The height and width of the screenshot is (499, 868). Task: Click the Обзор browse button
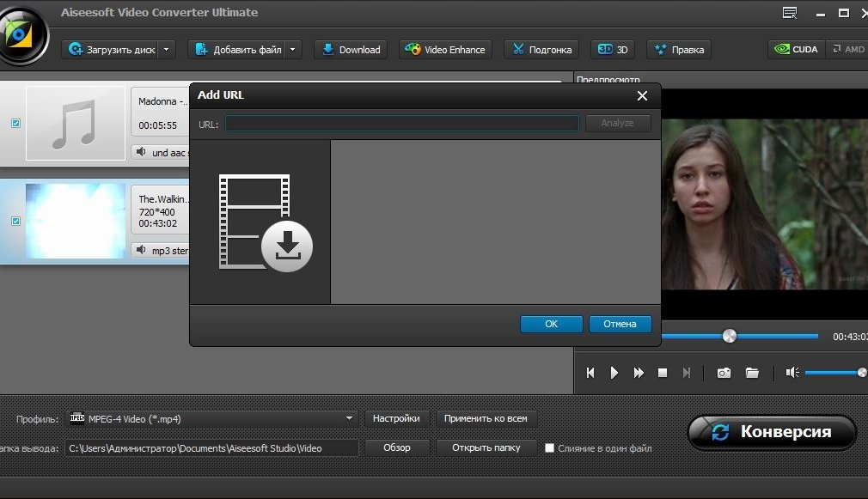(x=397, y=447)
